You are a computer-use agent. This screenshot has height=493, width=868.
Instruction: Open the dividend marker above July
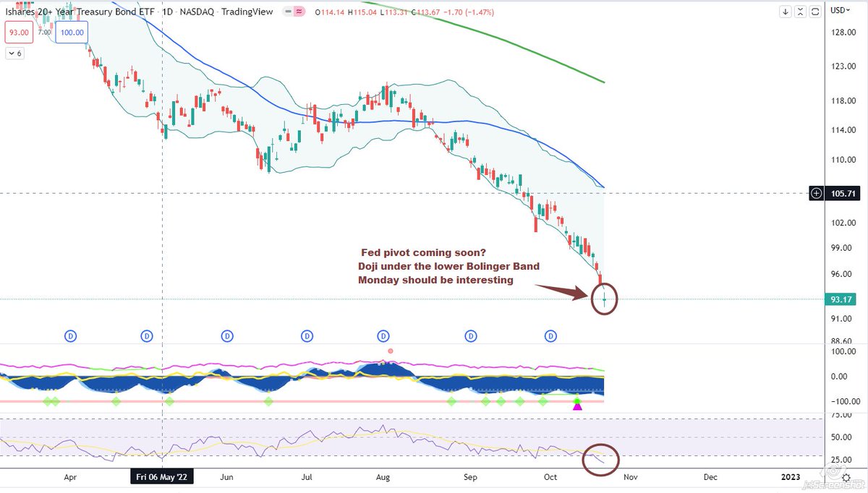point(307,335)
